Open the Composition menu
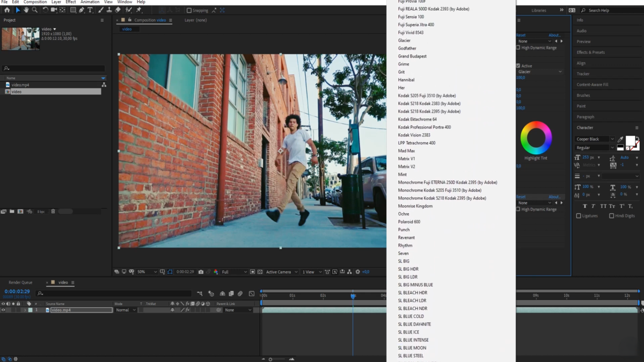Screen dimensions: 644x362 click(x=35, y=2)
